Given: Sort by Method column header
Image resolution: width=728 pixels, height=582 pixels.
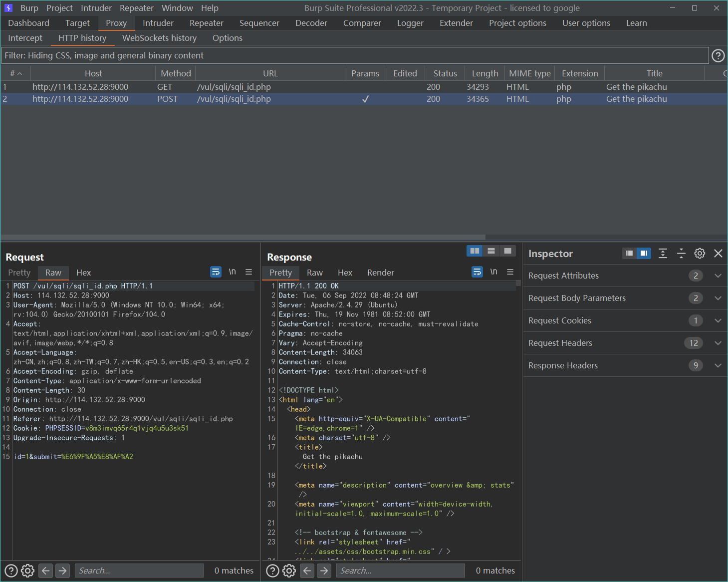Looking at the screenshot, I should (176, 73).
